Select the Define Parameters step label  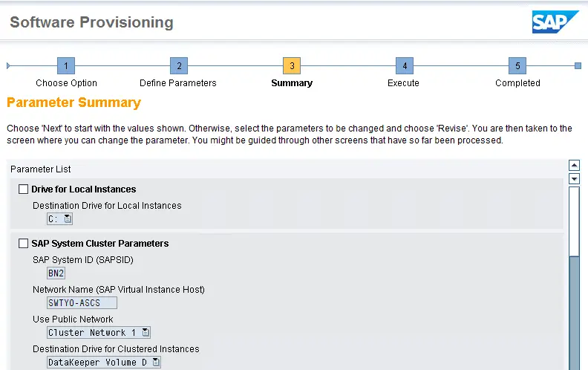178,83
